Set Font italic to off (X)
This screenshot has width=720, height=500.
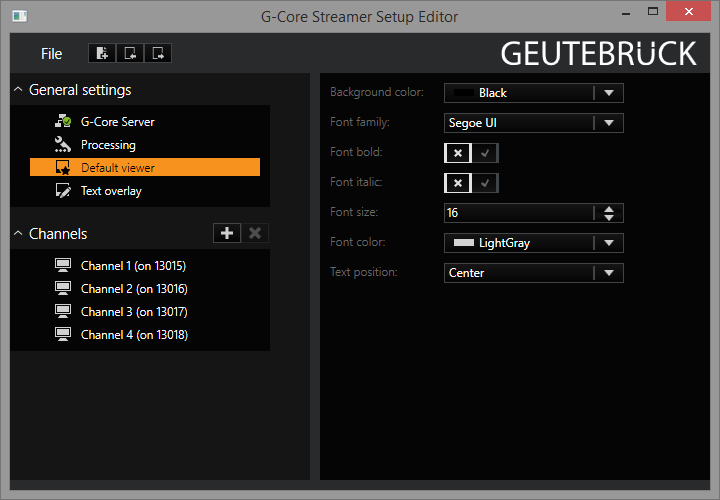[x=458, y=183]
